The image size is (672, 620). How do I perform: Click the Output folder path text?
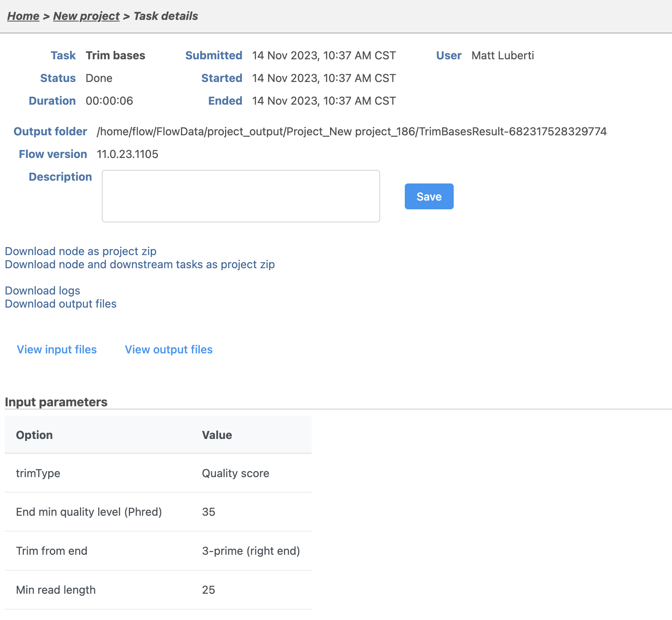tap(352, 132)
